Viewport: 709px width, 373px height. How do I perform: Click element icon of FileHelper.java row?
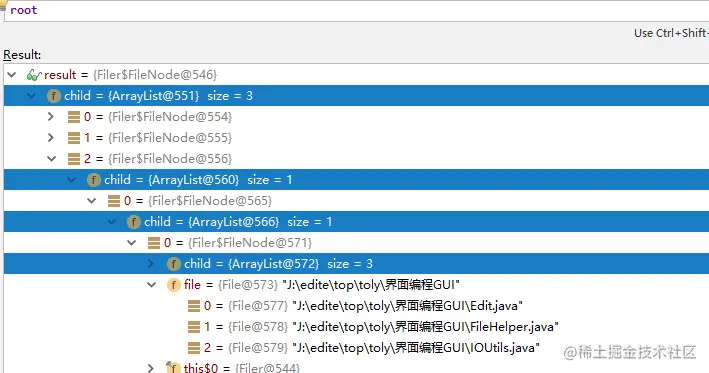[x=194, y=327]
